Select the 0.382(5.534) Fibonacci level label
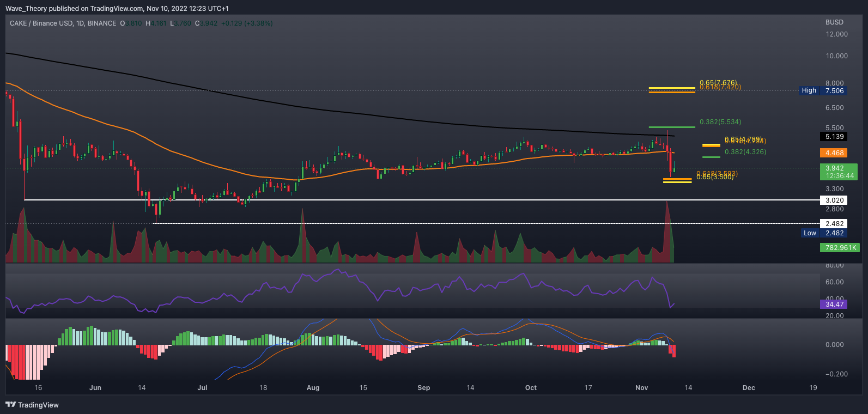 (x=720, y=122)
